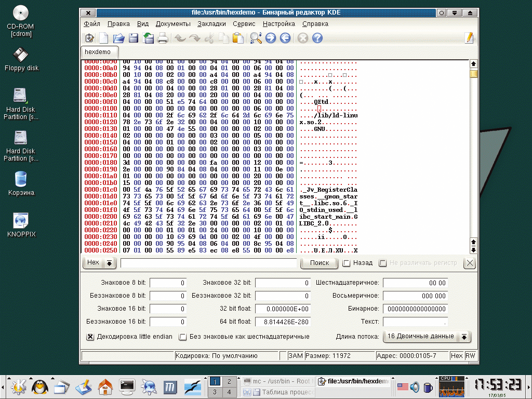Click the Print toolbar icon
532x399 pixels.
pyautogui.click(x=163, y=38)
